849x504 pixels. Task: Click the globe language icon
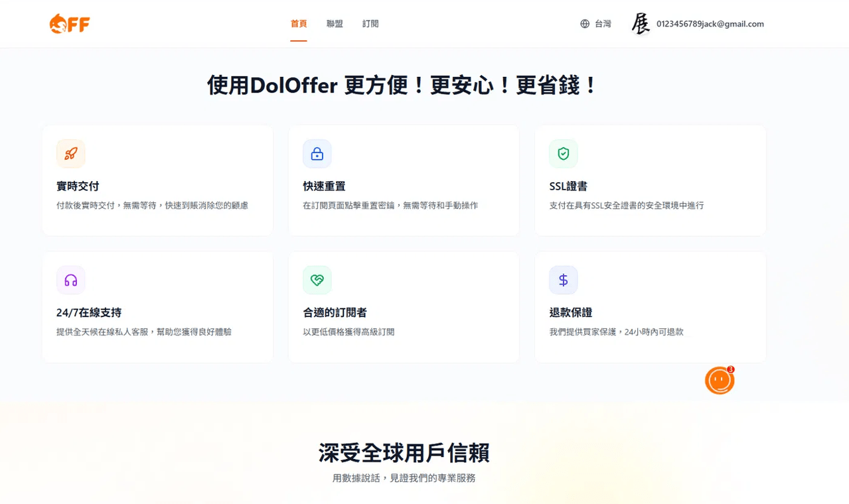click(x=585, y=24)
